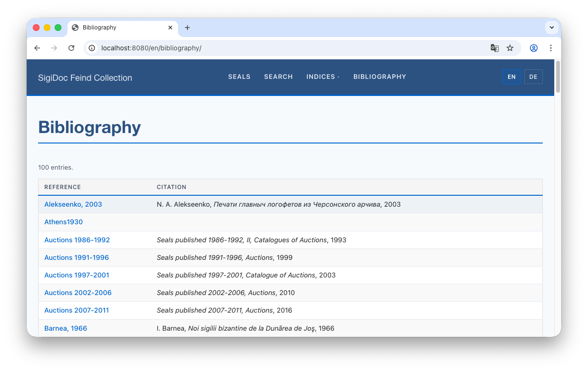Open the Search nav item

tap(278, 77)
